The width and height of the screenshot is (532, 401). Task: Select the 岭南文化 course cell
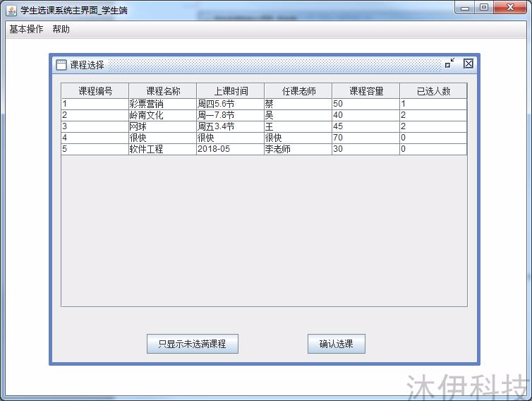click(x=162, y=115)
